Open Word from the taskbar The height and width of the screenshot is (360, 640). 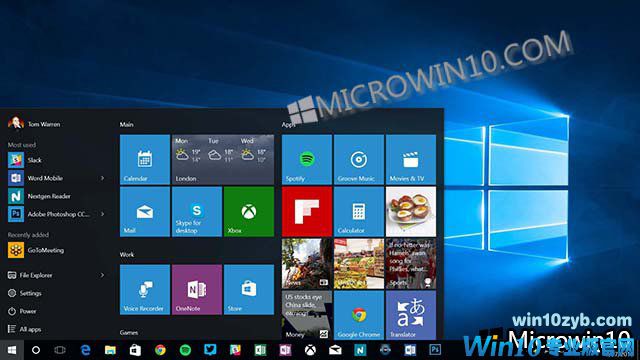[x=410, y=350]
